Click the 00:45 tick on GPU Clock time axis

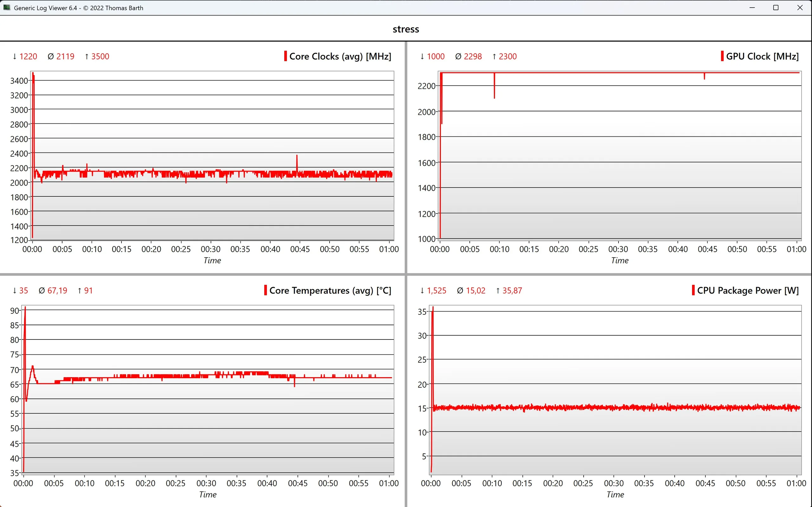click(x=707, y=249)
